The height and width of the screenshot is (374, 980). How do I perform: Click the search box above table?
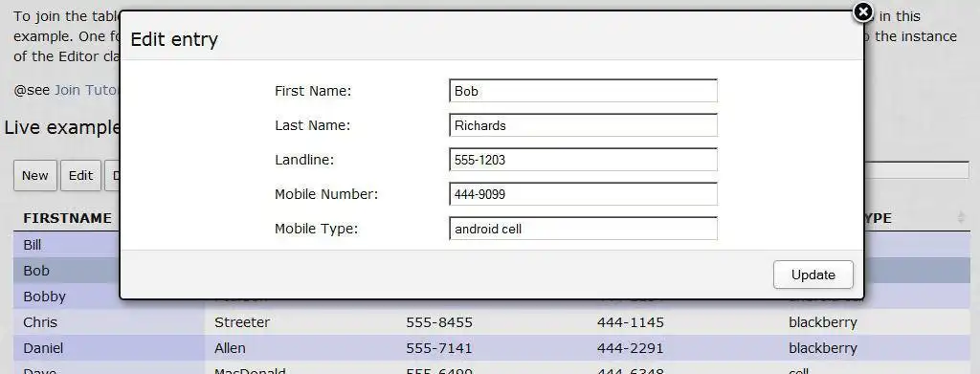[917, 170]
